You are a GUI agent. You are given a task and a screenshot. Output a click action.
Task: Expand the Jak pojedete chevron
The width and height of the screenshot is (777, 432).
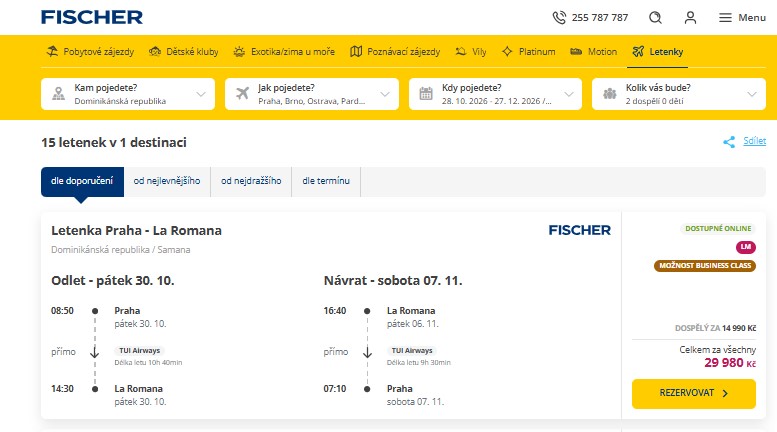[385, 94]
